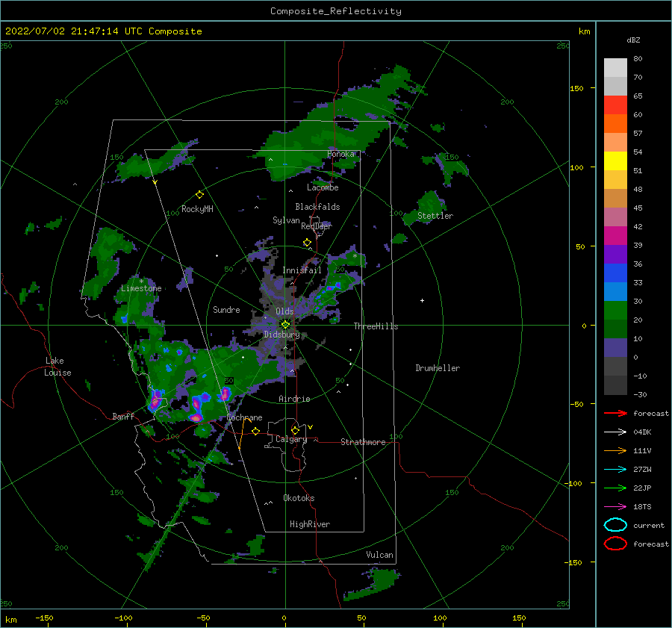
Task: Click the red forecast arrow in legend
Action: [615, 413]
